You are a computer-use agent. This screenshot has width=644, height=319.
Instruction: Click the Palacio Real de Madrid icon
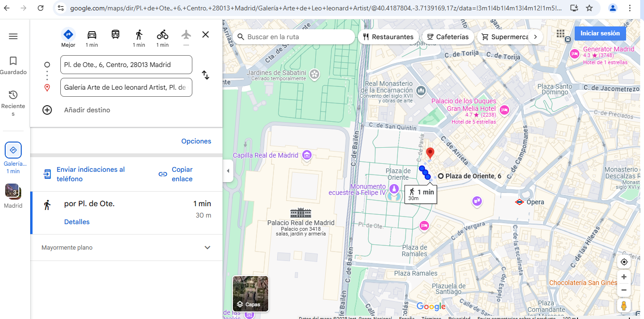point(301,213)
